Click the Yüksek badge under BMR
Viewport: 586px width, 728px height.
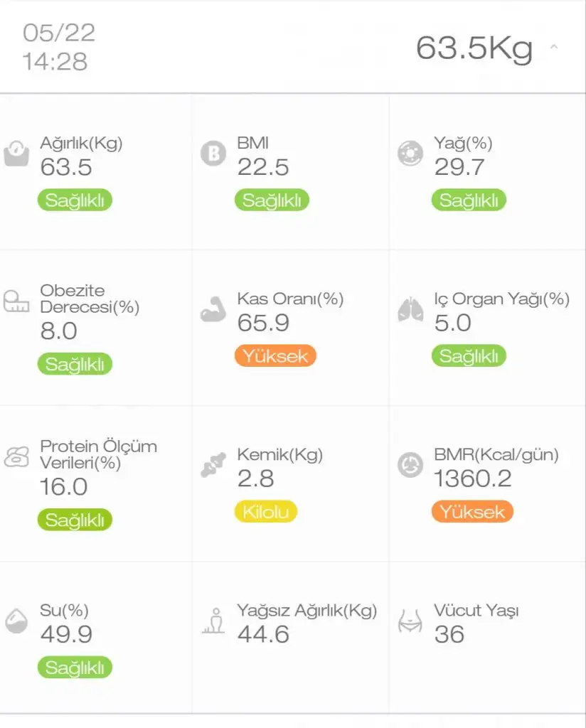472,511
